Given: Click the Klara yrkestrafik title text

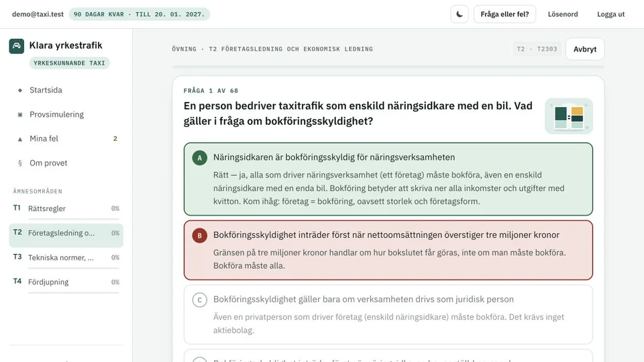Looking at the screenshot, I should (66, 46).
